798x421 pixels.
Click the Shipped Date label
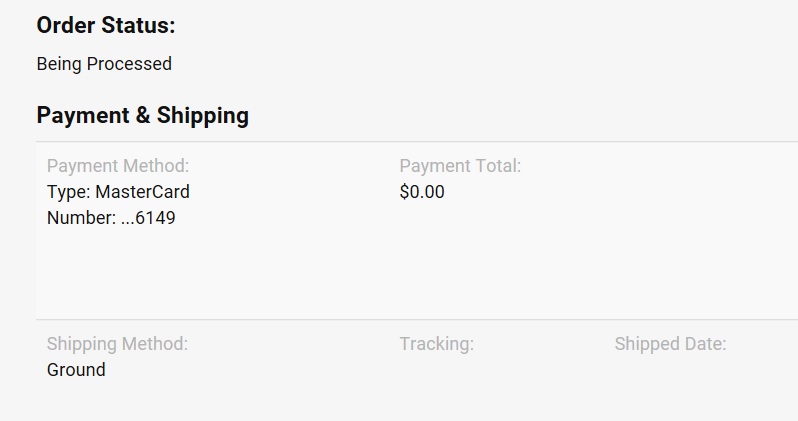tap(670, 344)
